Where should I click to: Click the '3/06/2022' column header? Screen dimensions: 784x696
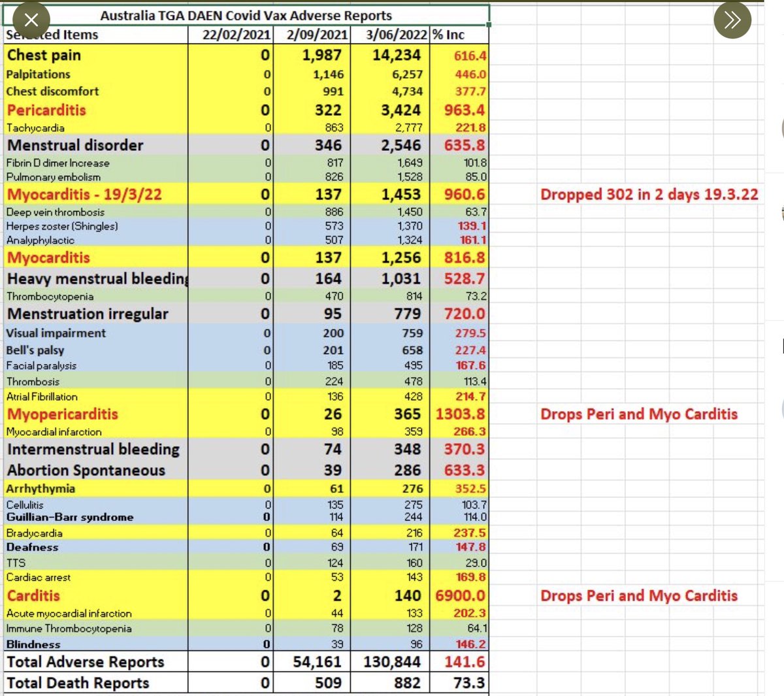(396, 35)
